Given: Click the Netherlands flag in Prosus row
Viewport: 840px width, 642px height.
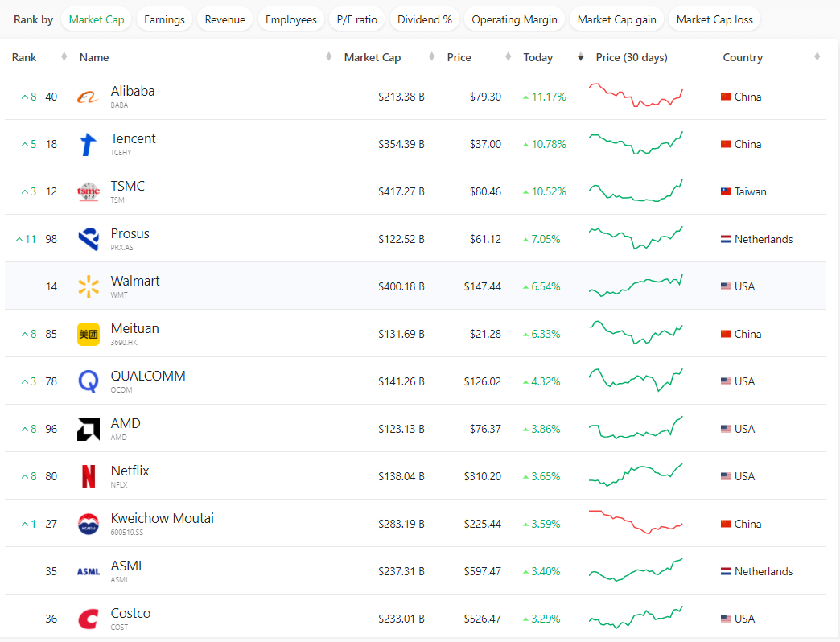Looking at the screenshot, I should (726, 240).
